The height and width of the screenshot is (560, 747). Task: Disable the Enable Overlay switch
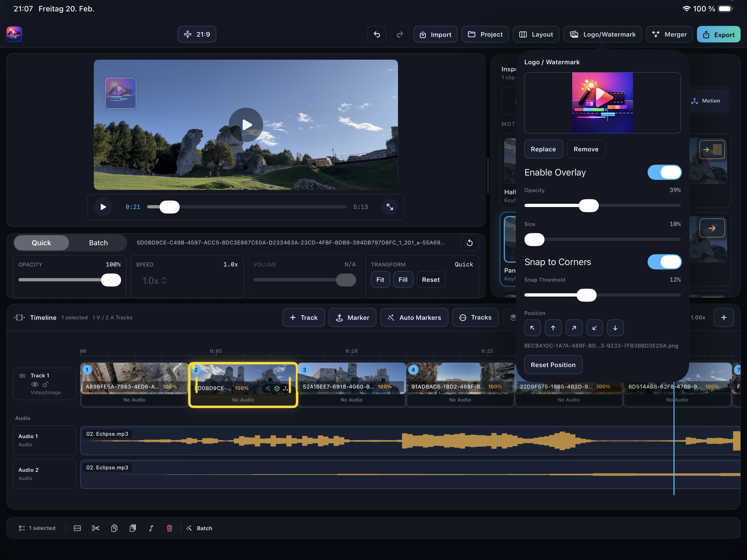coord(664,172)
